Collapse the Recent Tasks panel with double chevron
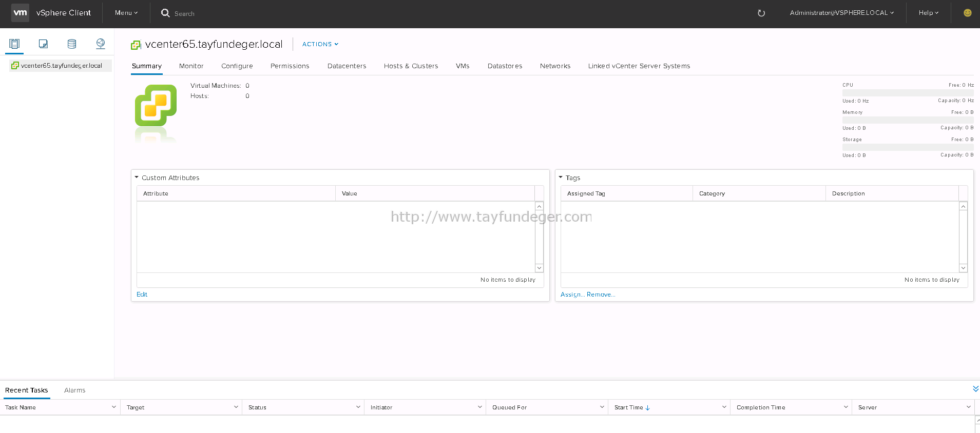980x433 pixels. pyautogui.click(x=975, y=389)
